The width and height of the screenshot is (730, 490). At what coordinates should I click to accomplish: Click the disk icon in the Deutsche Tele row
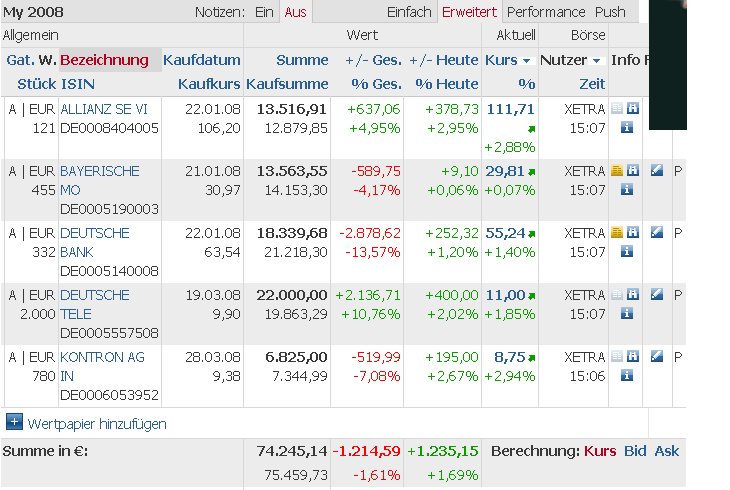click(633, 295)
